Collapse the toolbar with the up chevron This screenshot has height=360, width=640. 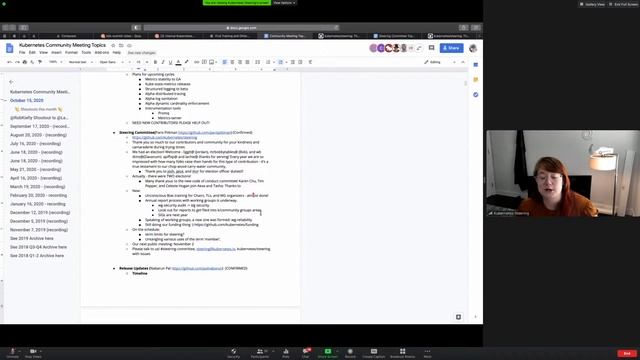pyautogui.click(x=463, y=62)
